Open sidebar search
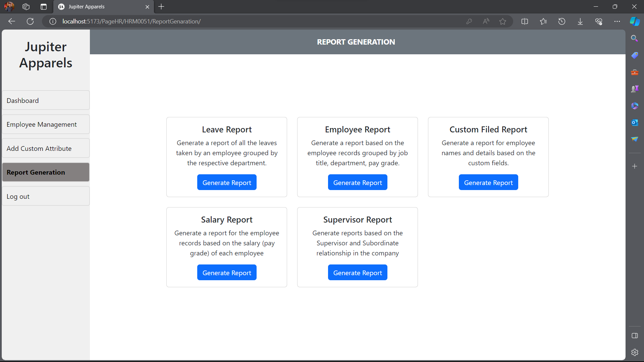 pos(635,38)
